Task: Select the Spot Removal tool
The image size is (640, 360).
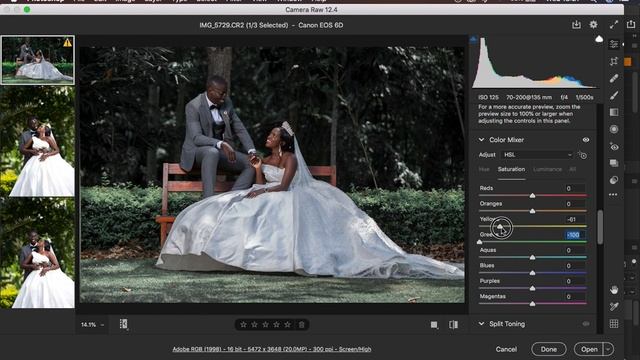Action: [613, 78]
